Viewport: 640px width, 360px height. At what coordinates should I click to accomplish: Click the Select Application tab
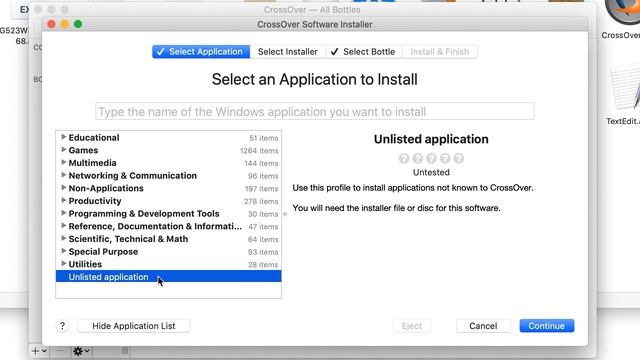[x=201, y=52]
